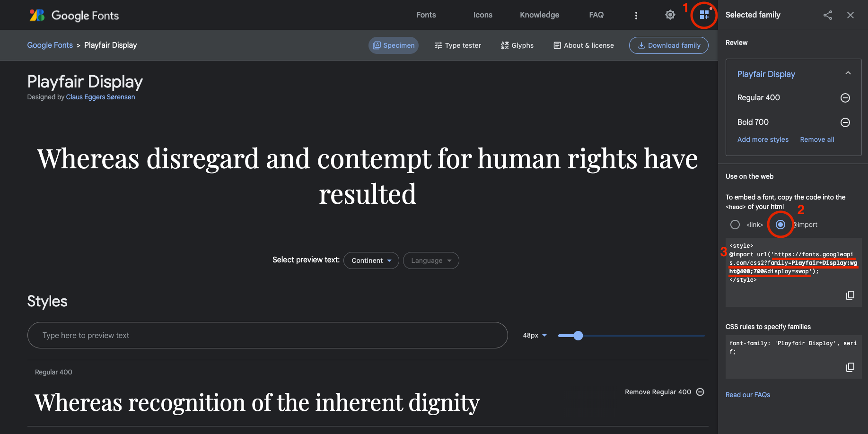Switch to the Glyphs tab
The image size is (868, 434).
[x=517, y=45]
